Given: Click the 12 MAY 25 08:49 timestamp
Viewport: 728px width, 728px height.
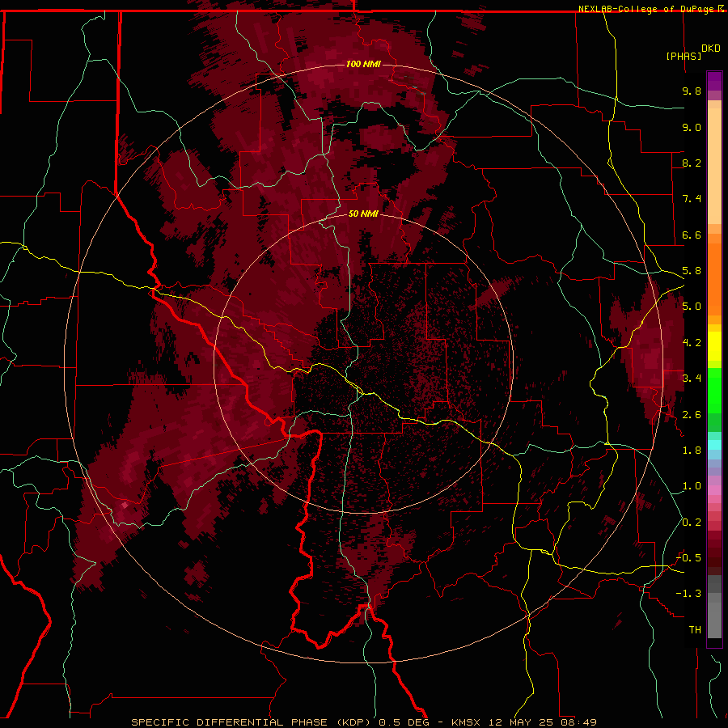Looking at the screenshot, I should coord(542,722).
